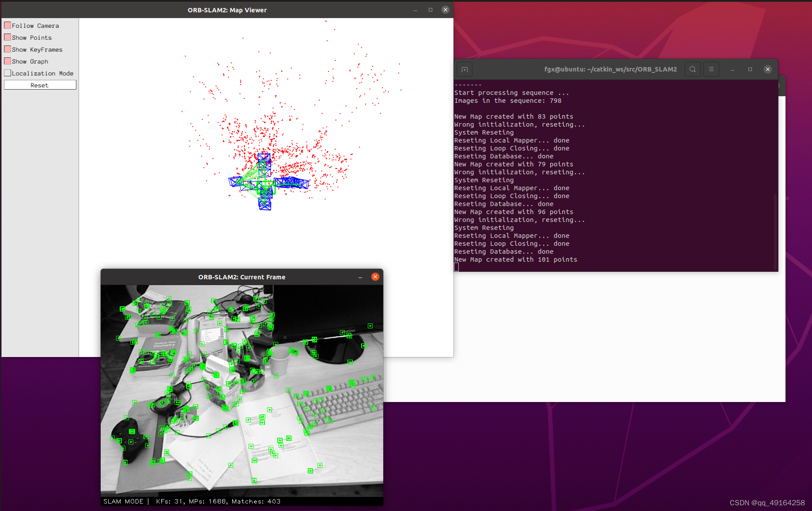Toggle the Show Graph option
812x511 pixels.
click(8, 61)
